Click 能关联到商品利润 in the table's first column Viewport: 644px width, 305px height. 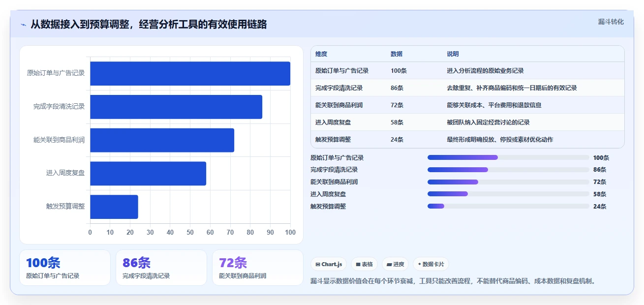[x=339, y=105]
